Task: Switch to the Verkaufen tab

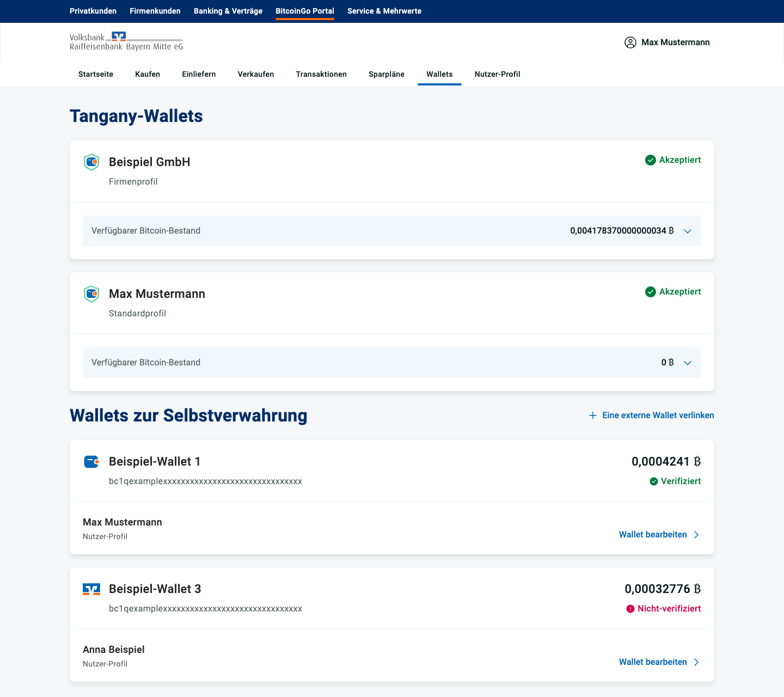Action: coord(256,74)
